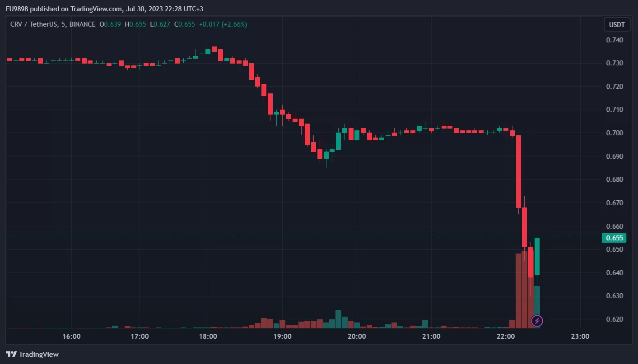Click the 23:00 time axis label

(580, 336)
